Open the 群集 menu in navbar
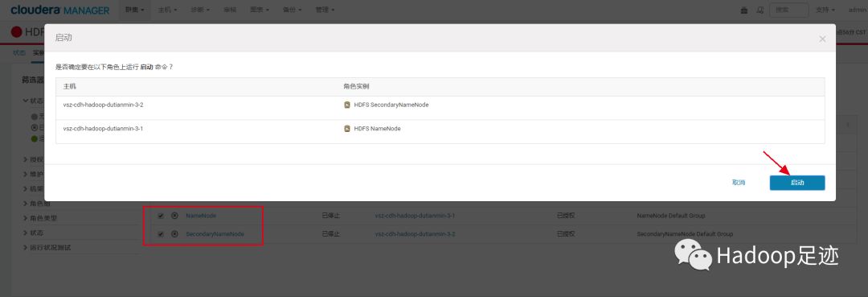The width and height of the screenshot is (868, 297). tap(134, 10)
